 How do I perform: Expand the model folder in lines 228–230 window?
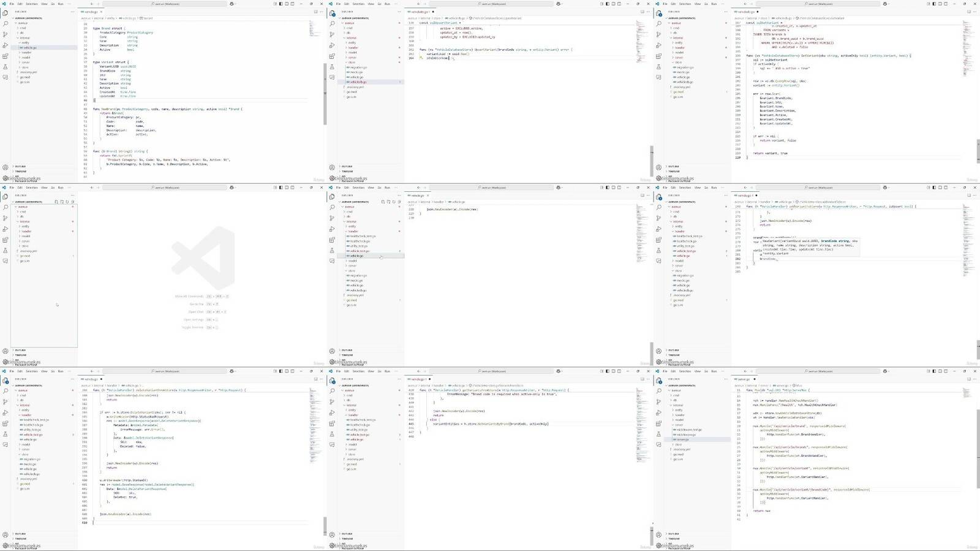352,260
